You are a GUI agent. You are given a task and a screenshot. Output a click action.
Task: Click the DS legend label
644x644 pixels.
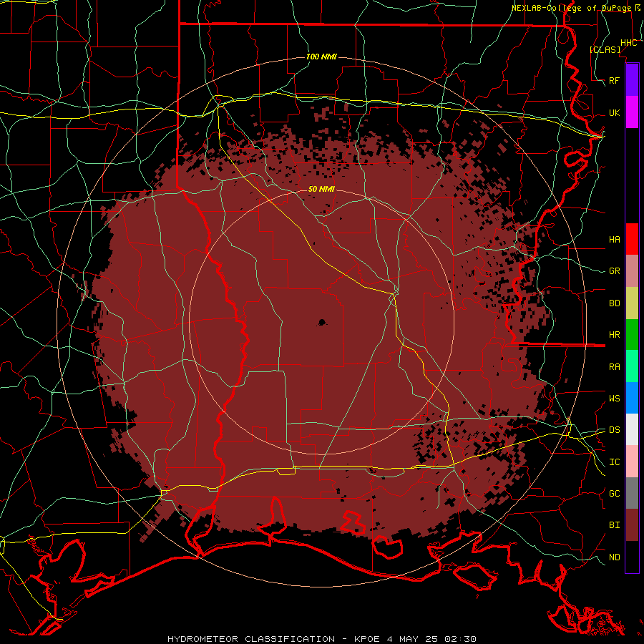coord(615,429)
